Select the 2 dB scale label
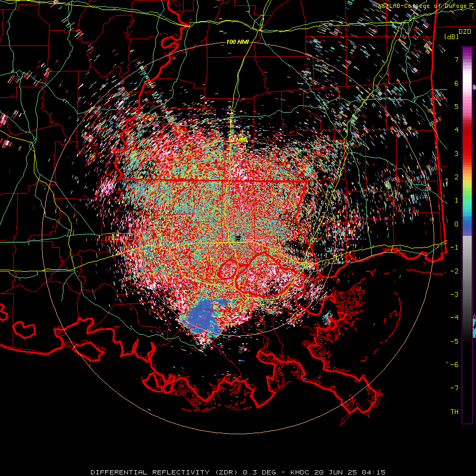Image resolution: width=476 pixels, height=476 pixels. pyautogui.click(x=456, y=177)
